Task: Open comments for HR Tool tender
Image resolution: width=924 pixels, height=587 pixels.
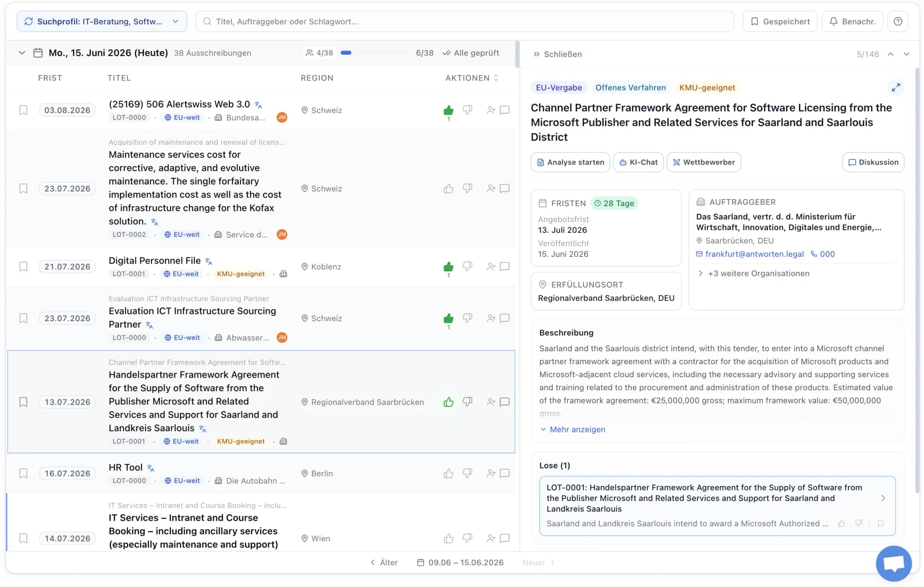Action: (x=505, y=473)
